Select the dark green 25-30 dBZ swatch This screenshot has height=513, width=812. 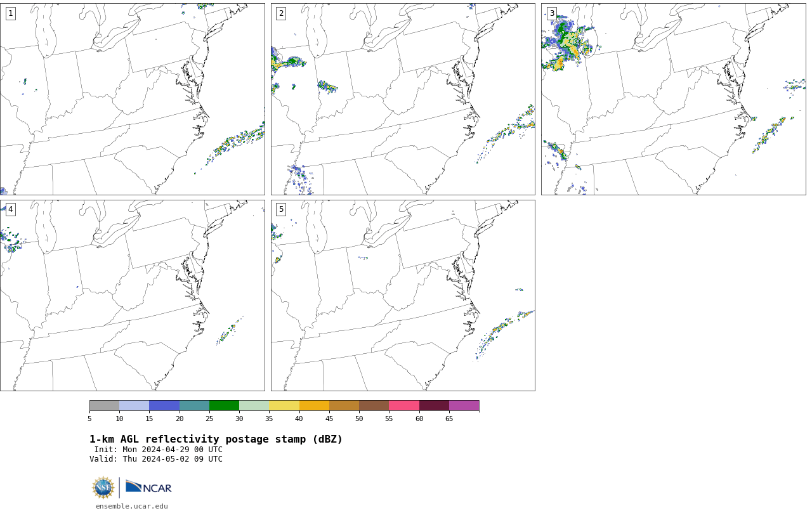[x=224, y=406]
